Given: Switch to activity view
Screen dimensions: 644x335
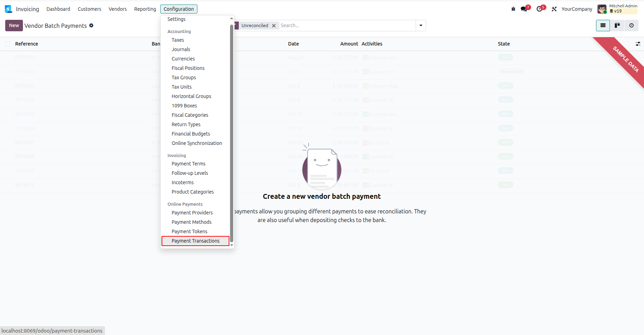Looking at the screenshot, I should (x=631, y=25).
